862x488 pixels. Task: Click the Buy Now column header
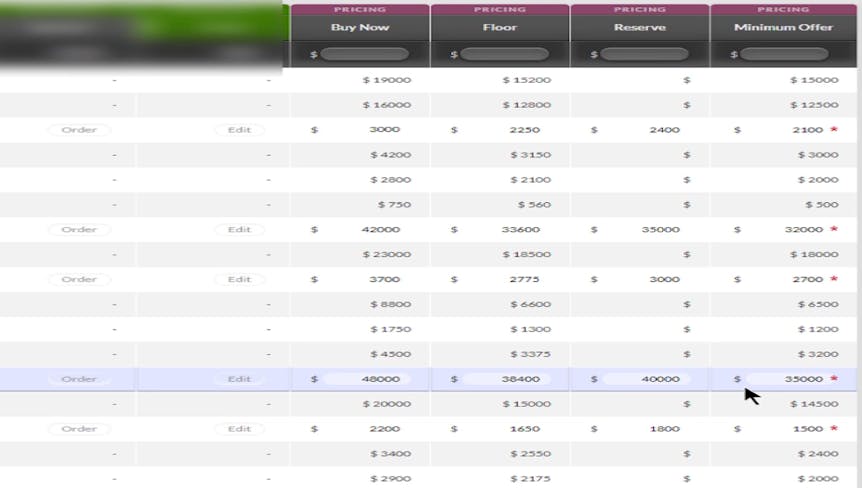pos(360,27)
